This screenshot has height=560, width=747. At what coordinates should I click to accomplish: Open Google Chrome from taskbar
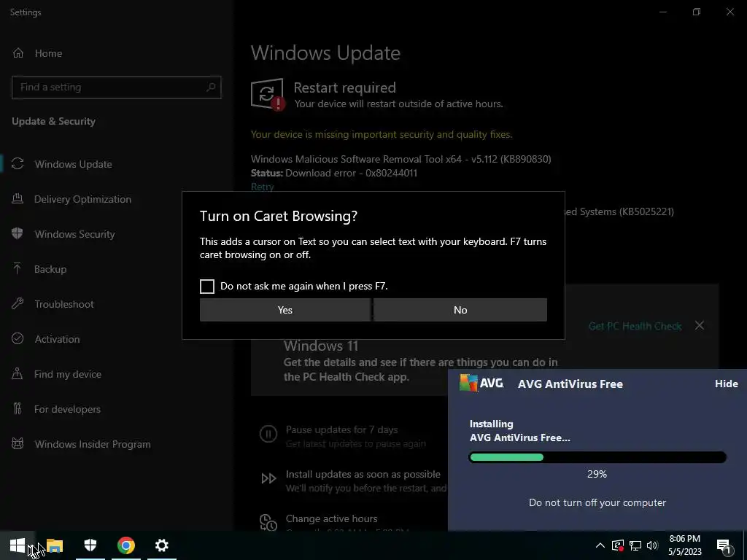125,545
